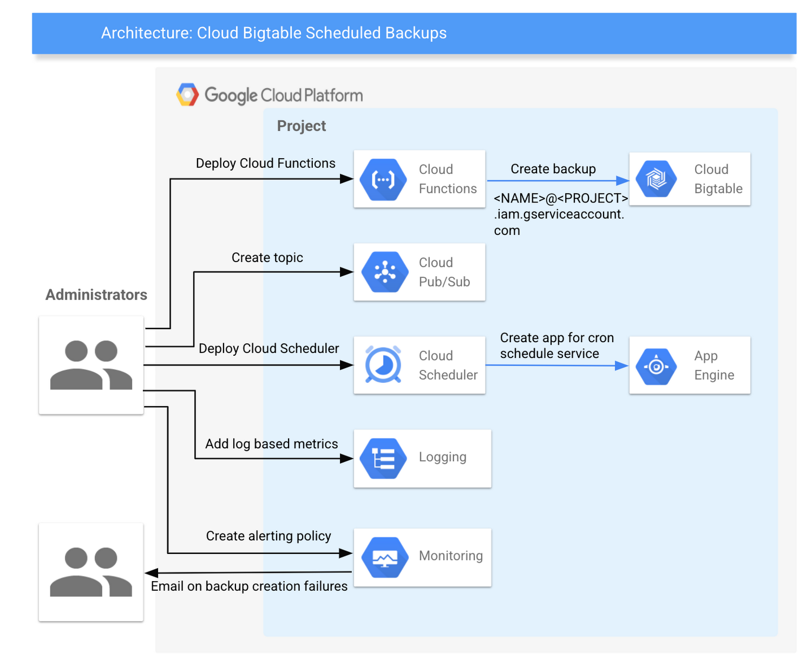Click the 'Deploy Cloud Scheduler' arrow label

(x=269, y=348)
